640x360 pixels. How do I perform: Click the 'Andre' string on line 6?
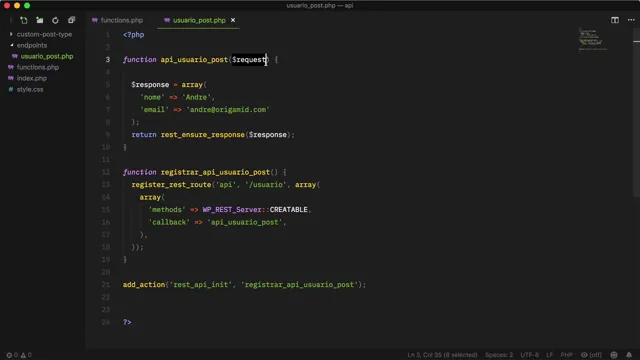pos(196,97)
